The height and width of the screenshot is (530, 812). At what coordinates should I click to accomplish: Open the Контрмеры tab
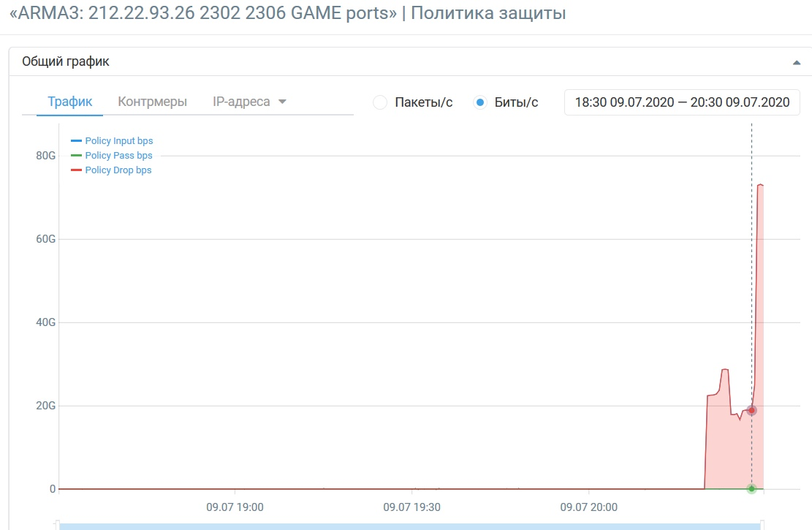click(x=152, y=102)
